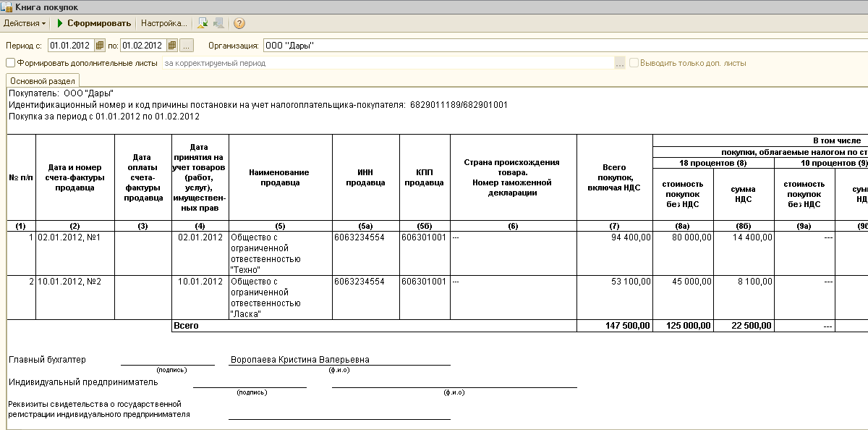
Task: Open Настройка... settings
Action: (163, 23)
